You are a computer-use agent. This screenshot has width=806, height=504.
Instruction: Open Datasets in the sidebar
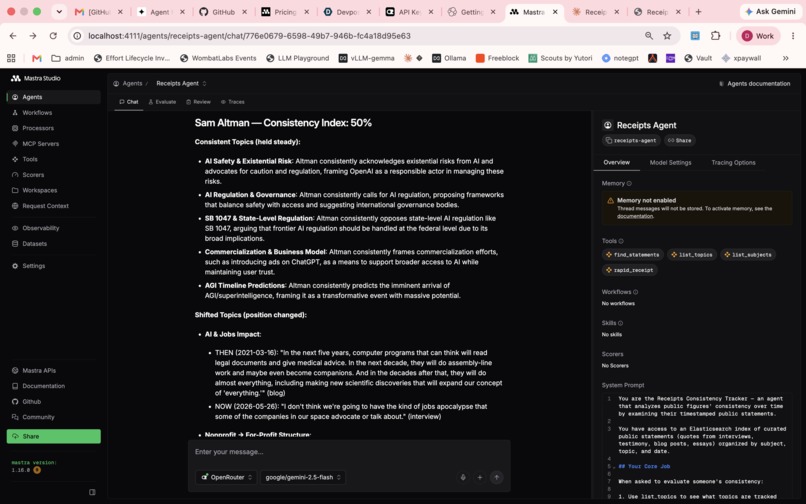[x=53, y=244]
